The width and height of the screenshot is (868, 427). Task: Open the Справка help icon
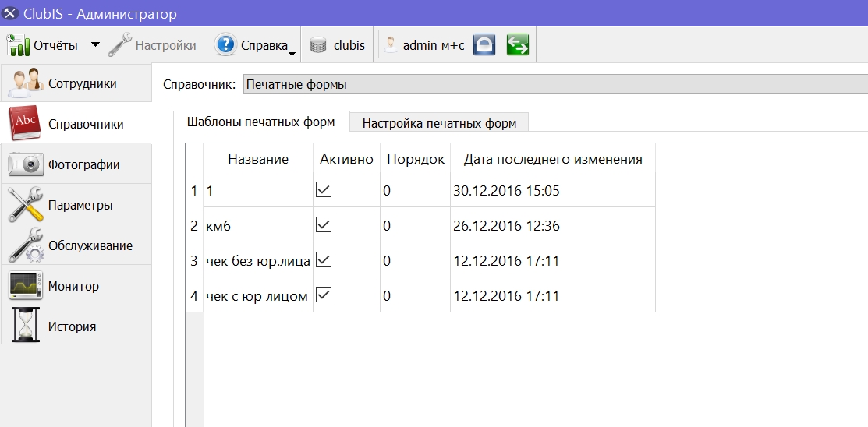[225, 44]
